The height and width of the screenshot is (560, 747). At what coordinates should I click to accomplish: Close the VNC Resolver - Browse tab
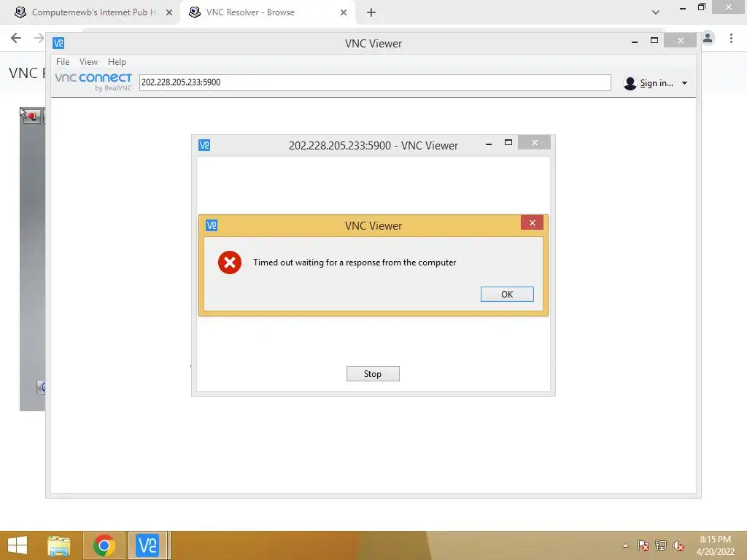(344, 12)
